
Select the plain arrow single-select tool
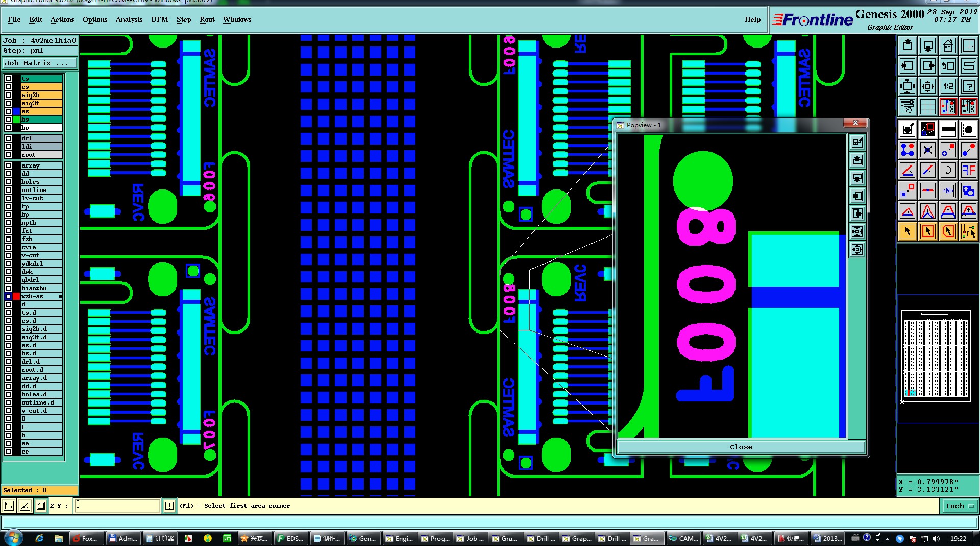tap(908, 231)
